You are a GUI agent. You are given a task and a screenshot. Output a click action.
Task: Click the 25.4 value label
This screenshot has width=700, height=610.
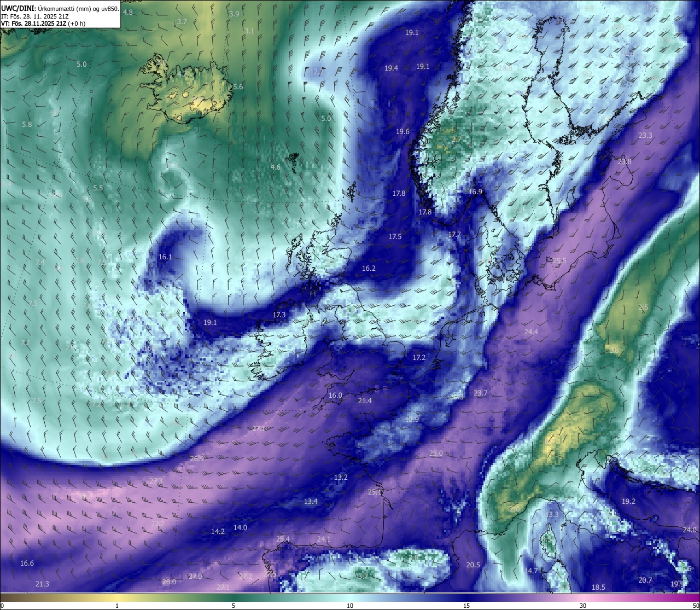[283, 539]
